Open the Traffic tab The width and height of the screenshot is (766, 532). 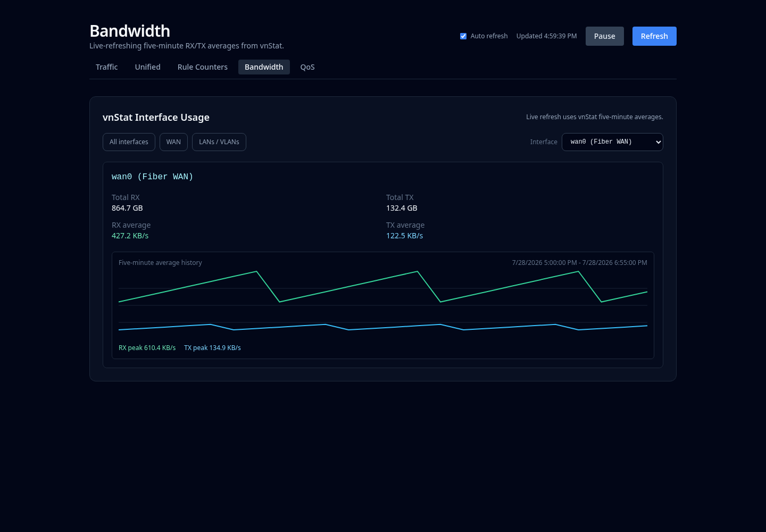point(106,67)
